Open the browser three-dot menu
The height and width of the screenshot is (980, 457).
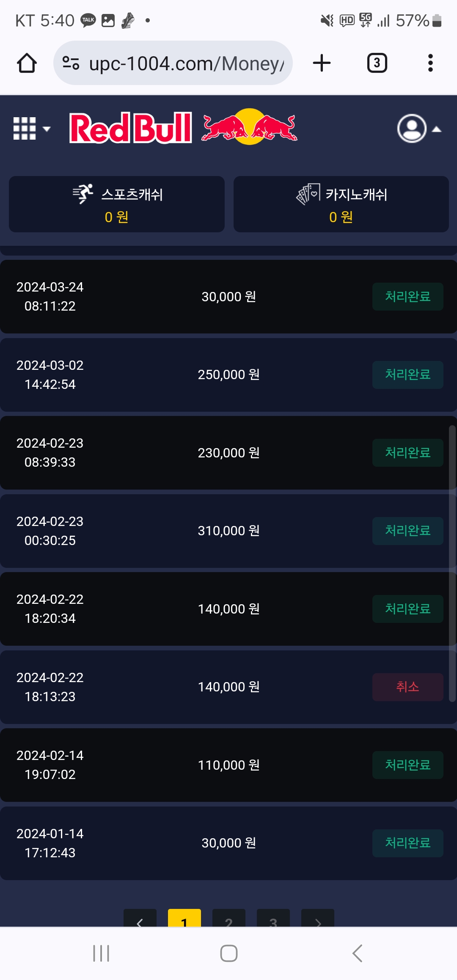[430, 63]
